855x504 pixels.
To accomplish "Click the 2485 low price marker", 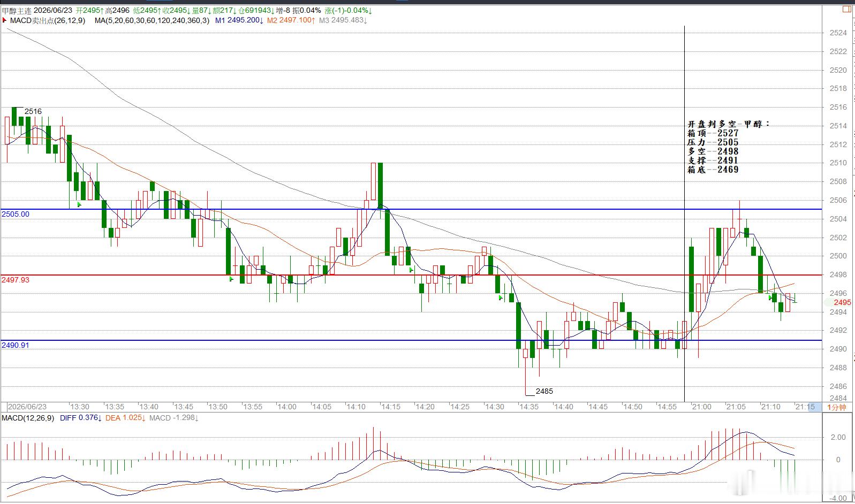I will pyautogui.click(x=544, y=391).
